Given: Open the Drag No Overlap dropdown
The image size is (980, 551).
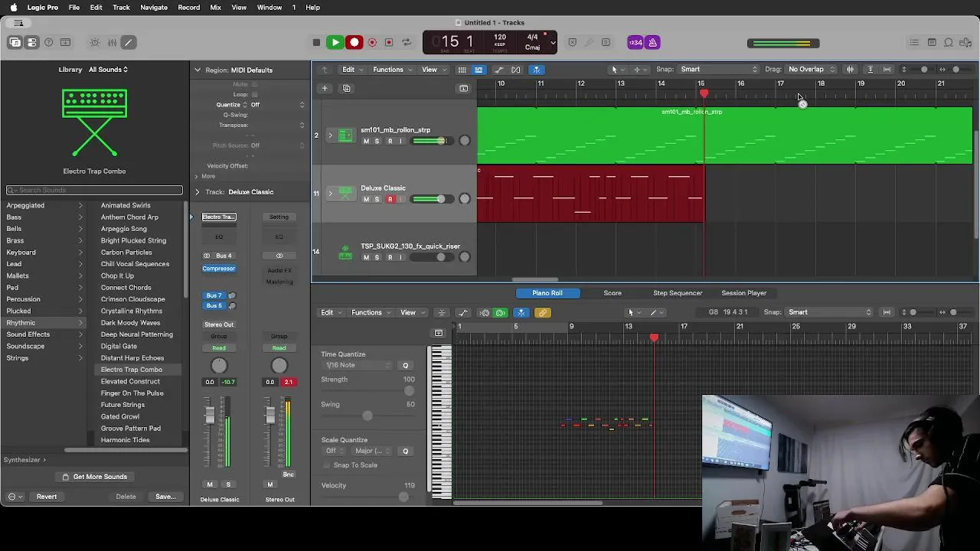Looking at the screenshot, I should (812, 70).
